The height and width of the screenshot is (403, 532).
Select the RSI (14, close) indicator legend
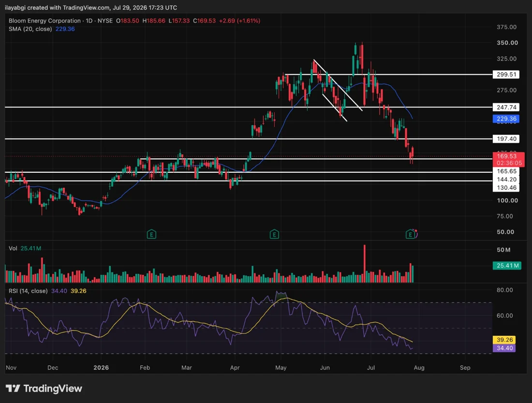click(x=28, y=291)
